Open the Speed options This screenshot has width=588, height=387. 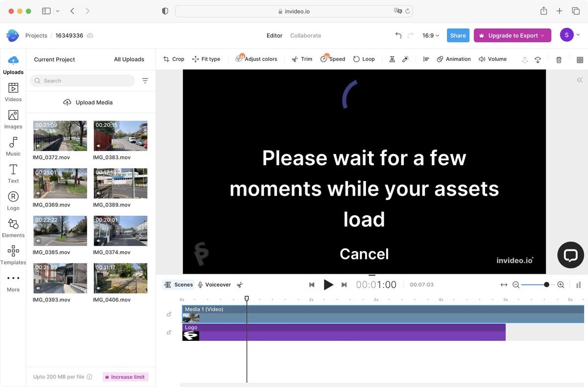[x=336, y=59]
